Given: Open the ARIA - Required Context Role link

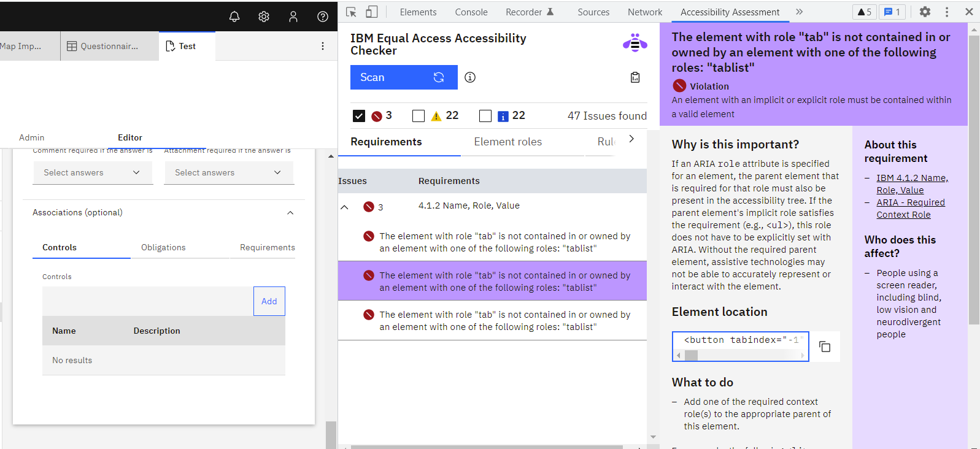Looking at the screenshot, I should pos(911,209).
